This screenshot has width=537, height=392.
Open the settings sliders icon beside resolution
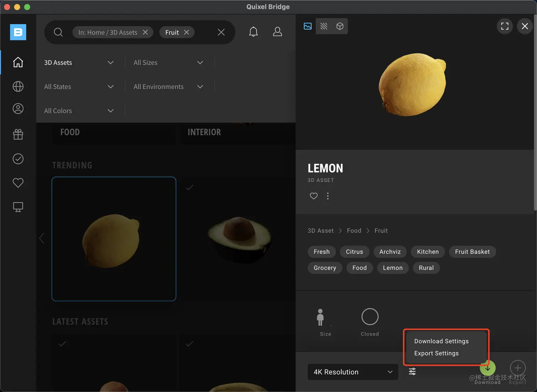[412, 372]
